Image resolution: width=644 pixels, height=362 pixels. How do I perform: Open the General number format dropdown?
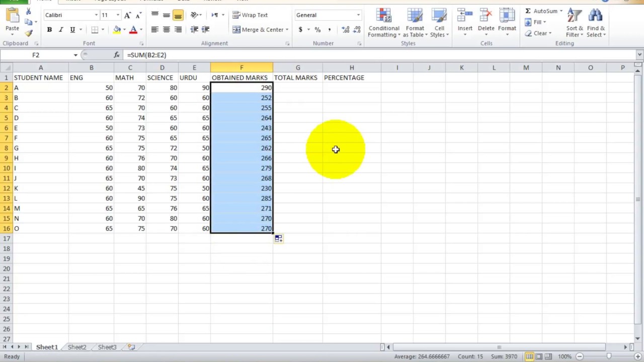[358, 15]
